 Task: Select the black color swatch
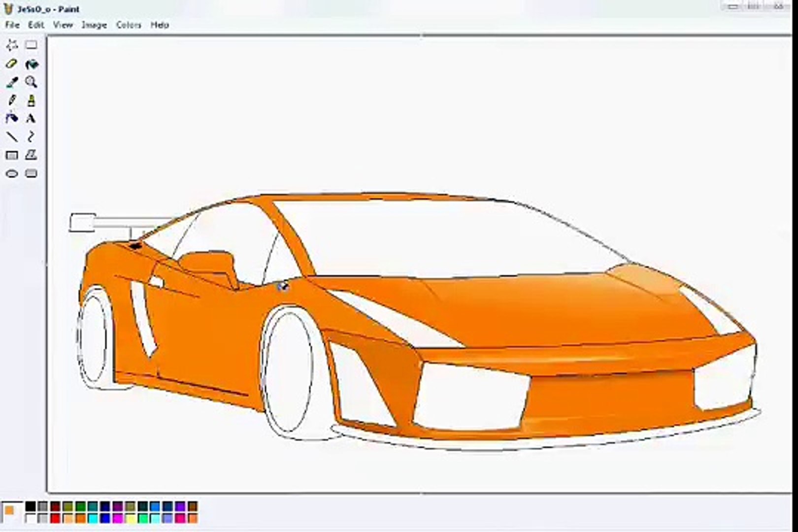31,506
